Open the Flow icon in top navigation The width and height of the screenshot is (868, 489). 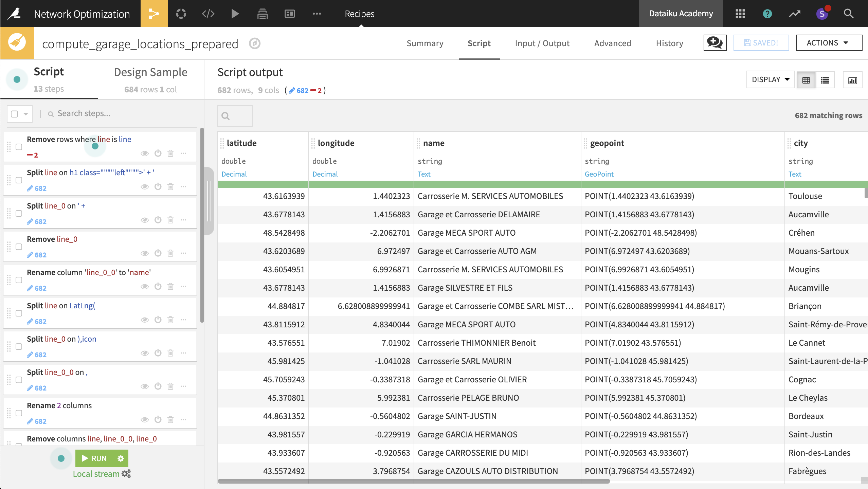tap(154, 14)
